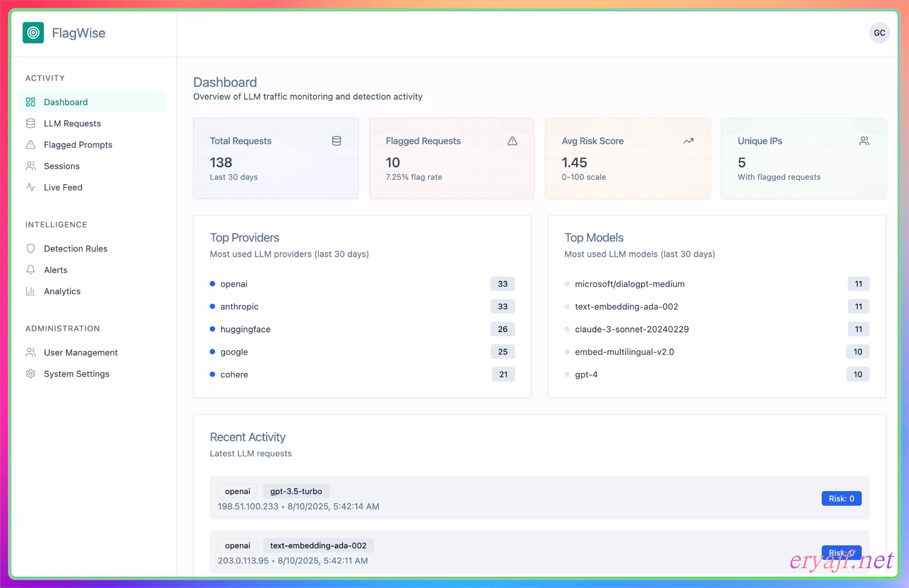Click the Avg Risk Score value 1.45
The image size is (909, 588).
click(574, 163)
